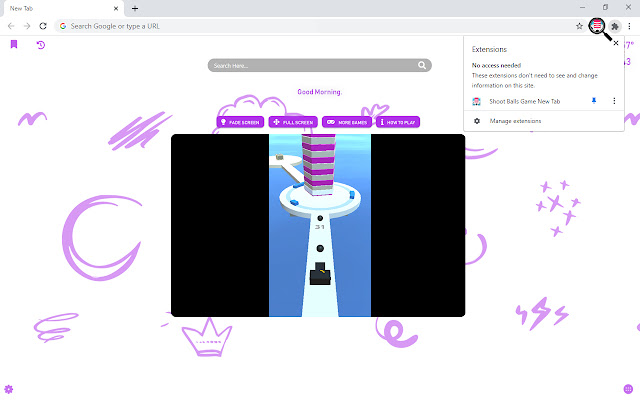Viewport: 640px width, 400px height.
Task: Unpin Shoot Balls Game New Tab extension
Action: pos(594,101)
